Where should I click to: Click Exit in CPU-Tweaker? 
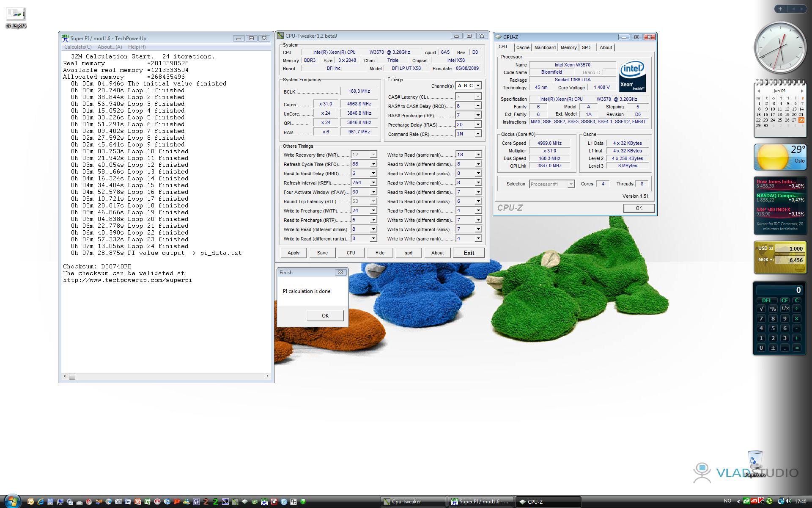tap(469, 253)
